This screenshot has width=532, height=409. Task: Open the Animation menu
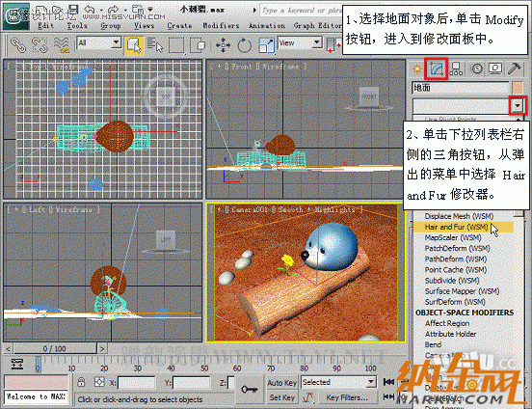267,25
